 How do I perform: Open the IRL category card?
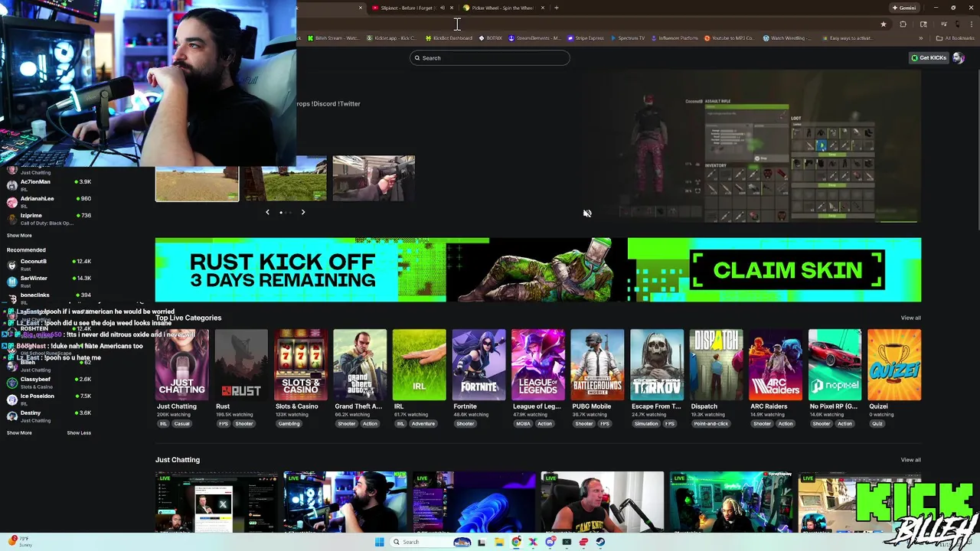420,365
